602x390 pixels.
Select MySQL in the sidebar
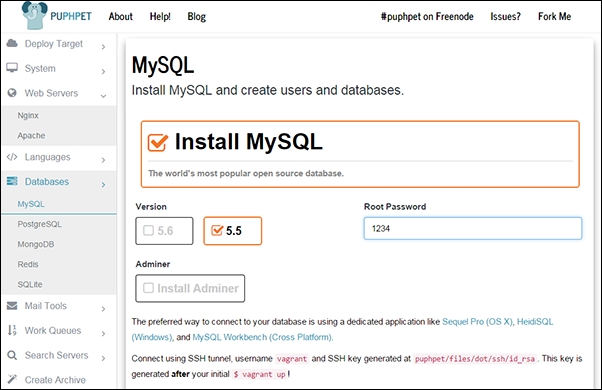click(31, 204)
